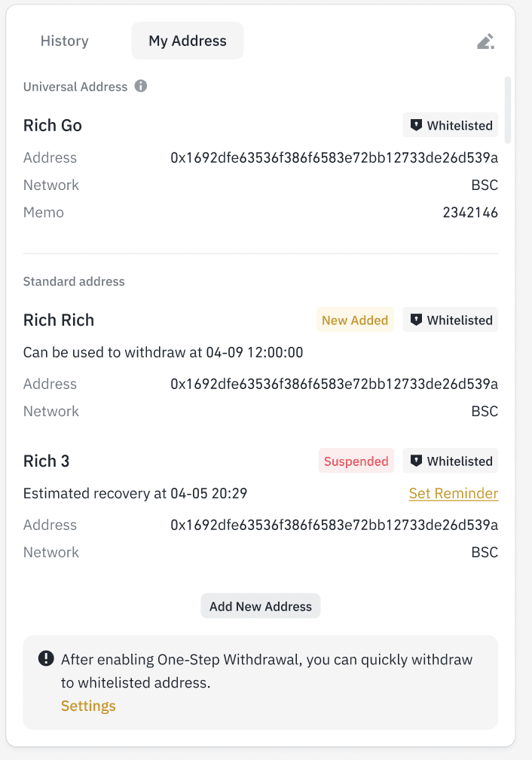The image size is (532, 760).
Task: Click the Suspended status badge
Action: point(356,461)
